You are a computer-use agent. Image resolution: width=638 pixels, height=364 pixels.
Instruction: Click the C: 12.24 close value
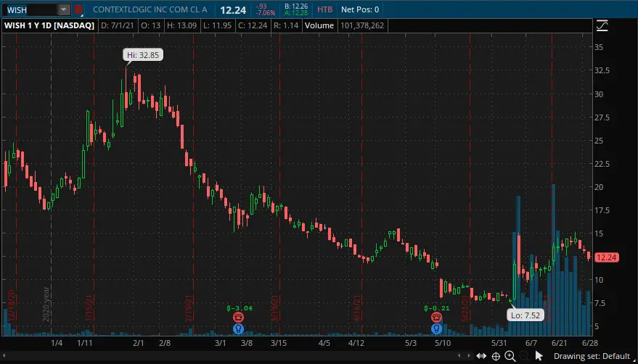click(253, 25)
